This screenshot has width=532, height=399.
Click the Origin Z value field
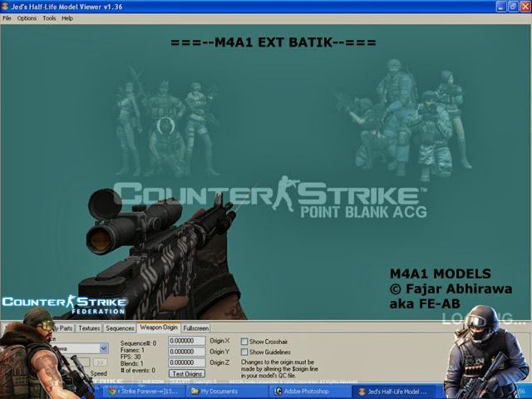coord(187,362)
